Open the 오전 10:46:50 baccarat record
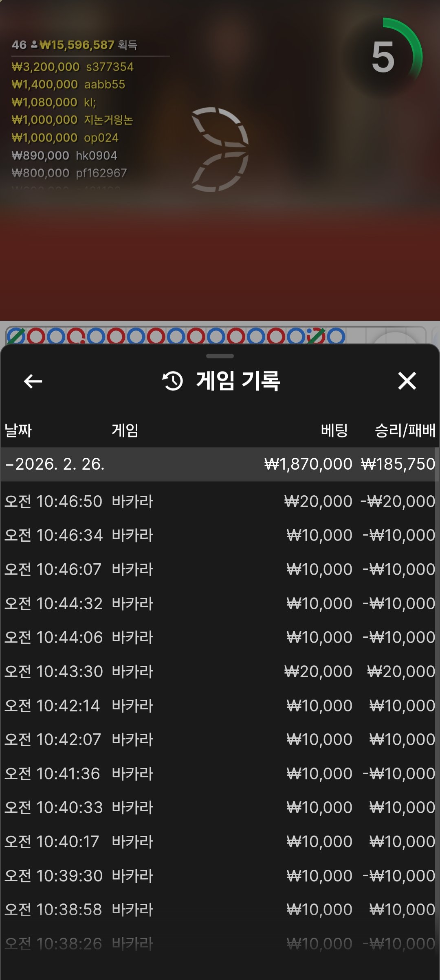Screen dimensions: 440x980 [220, 501]
